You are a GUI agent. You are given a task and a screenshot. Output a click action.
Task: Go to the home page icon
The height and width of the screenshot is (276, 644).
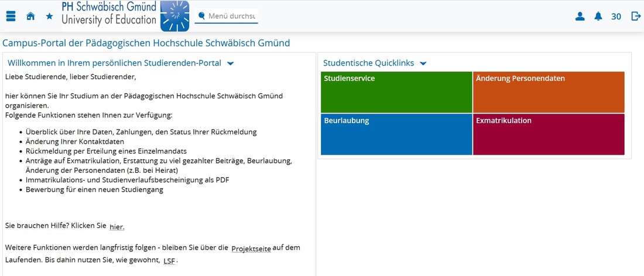30,16
